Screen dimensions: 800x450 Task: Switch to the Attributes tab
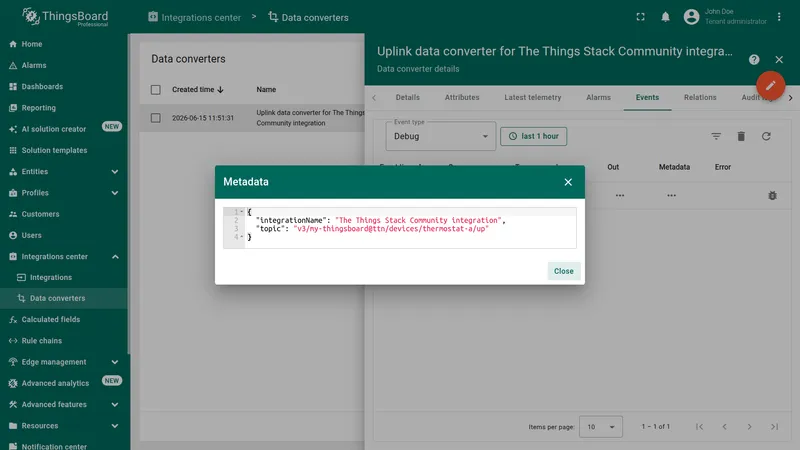click(462, 97)
